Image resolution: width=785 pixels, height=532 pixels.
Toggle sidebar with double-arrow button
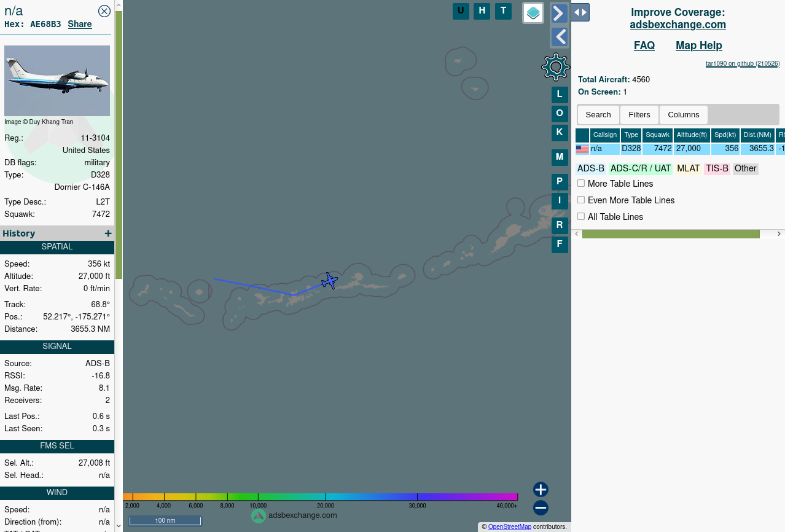pos(580,12)
